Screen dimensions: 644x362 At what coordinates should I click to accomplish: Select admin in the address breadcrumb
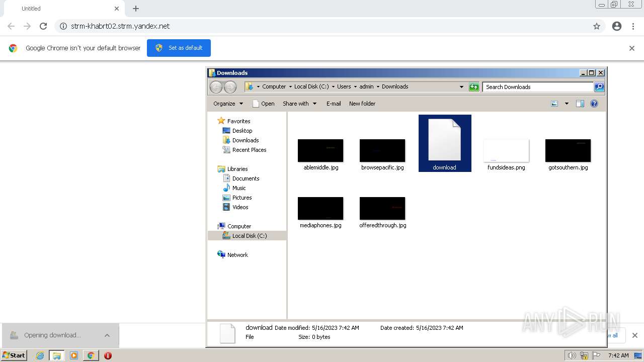[366, 86]
